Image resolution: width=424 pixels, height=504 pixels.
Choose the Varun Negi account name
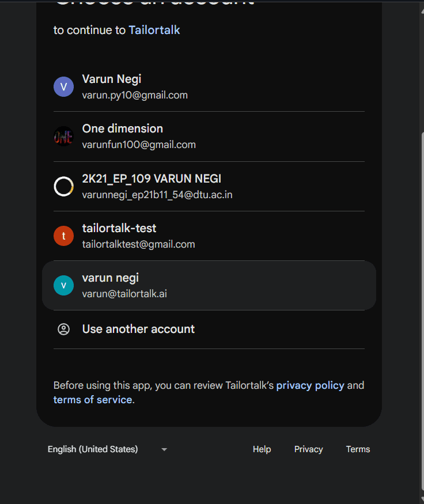(x=112, y=79)
